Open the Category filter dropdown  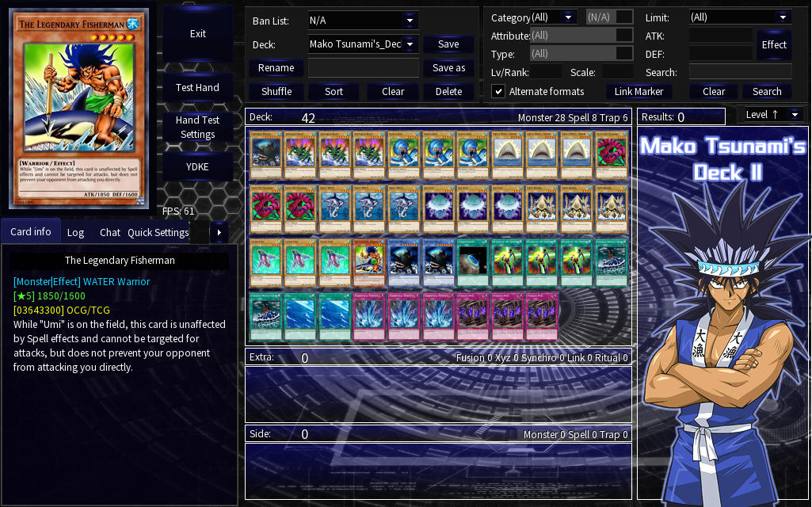569,17
